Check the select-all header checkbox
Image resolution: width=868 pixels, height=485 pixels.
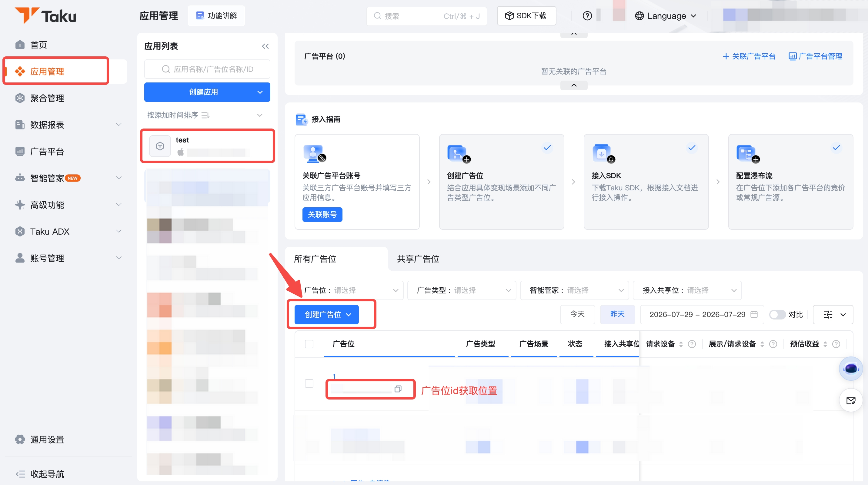click(309, 344)
